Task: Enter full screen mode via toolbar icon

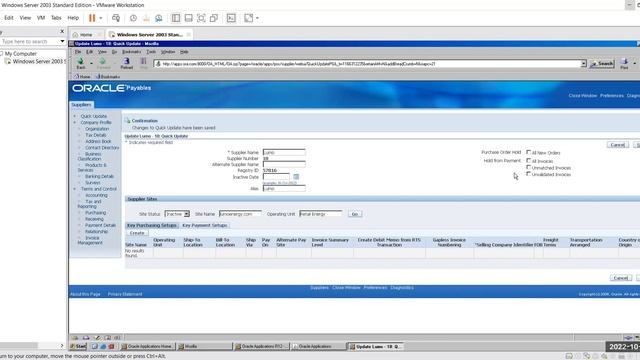Action: (201, 18)
